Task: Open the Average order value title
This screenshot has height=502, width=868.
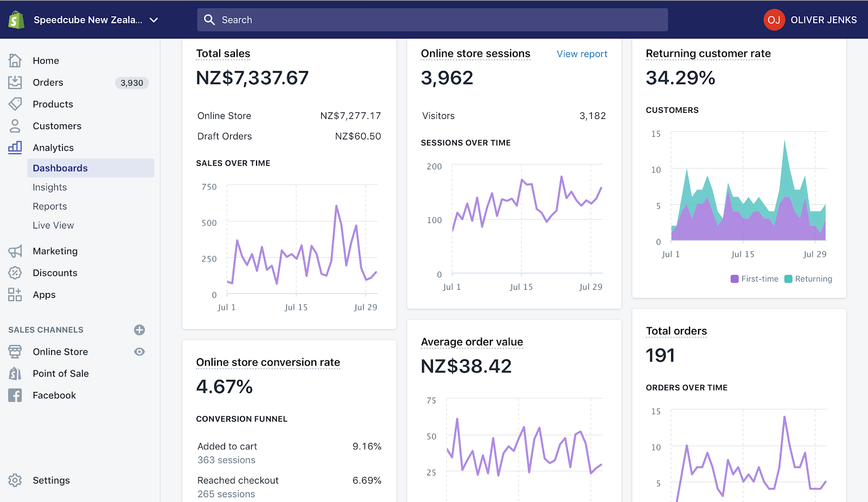Action: 472,342
